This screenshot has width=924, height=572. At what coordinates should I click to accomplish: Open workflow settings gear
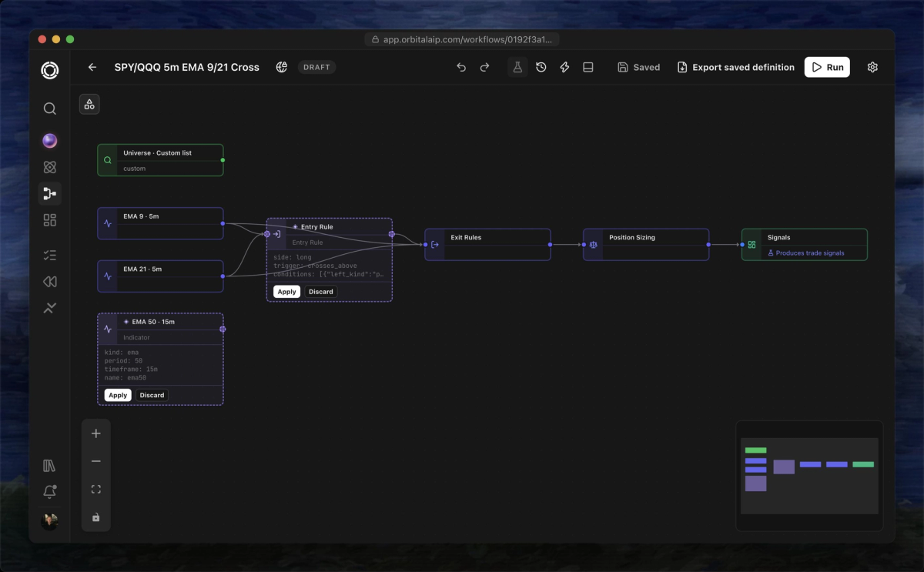872,67
